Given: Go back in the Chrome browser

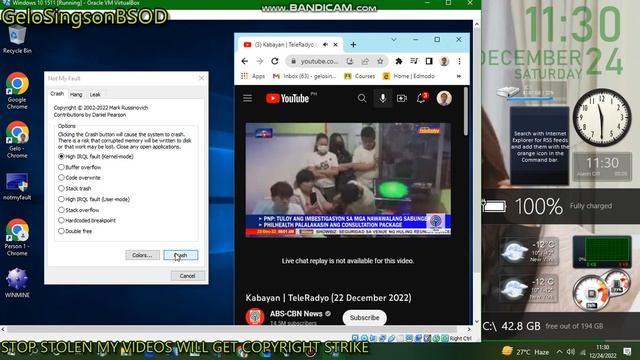Looking at the screenshot, I should pyautogui.click(x=244, y=61).
